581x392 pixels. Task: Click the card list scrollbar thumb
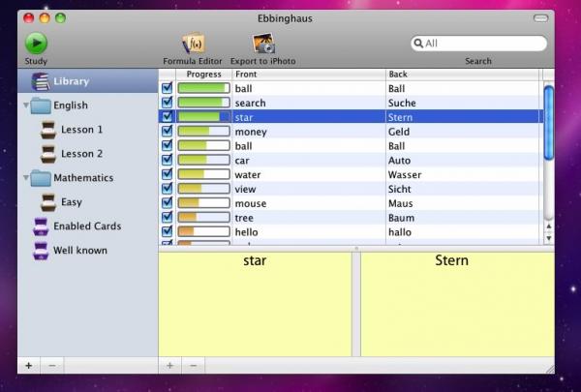(549, 122)
